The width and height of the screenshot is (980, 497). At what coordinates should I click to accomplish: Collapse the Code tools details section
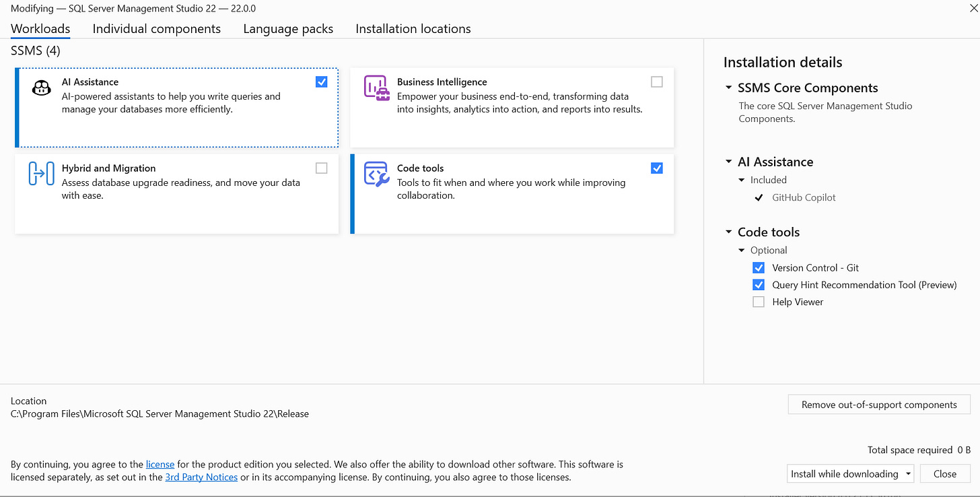point(728,232)
